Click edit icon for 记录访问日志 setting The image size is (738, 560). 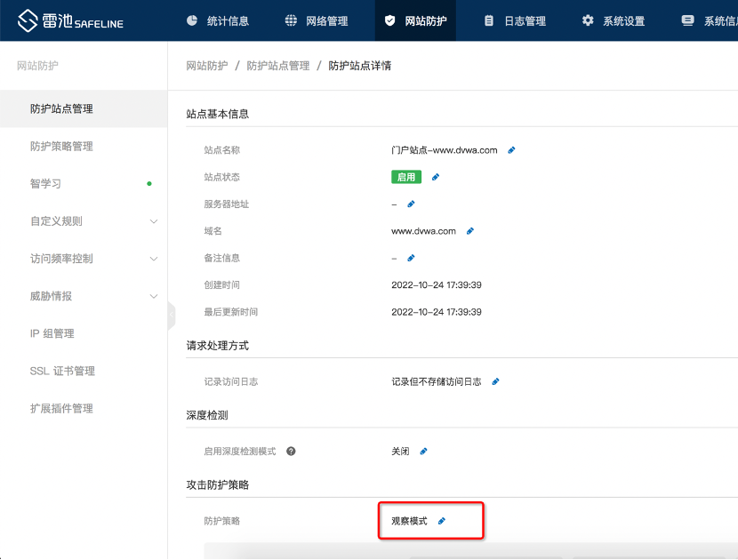tap(495, 381)
